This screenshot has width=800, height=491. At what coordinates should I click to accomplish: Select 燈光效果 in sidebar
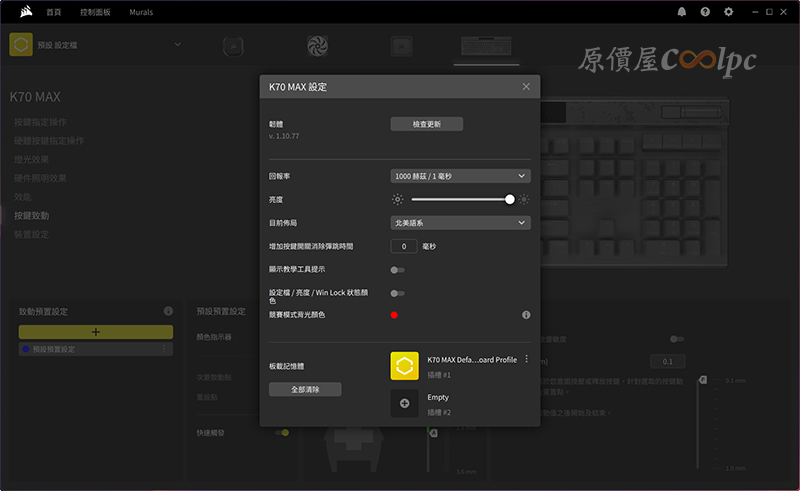tap(32, 160)
